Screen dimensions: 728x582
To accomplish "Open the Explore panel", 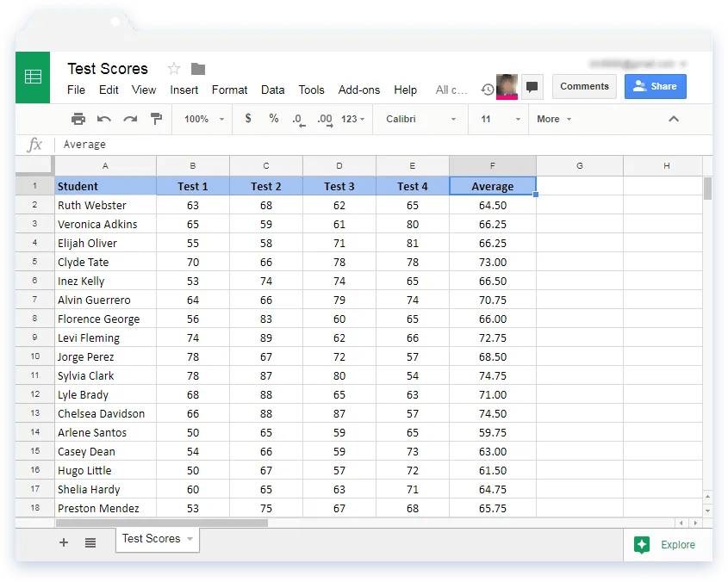I will tap(669, 544).
